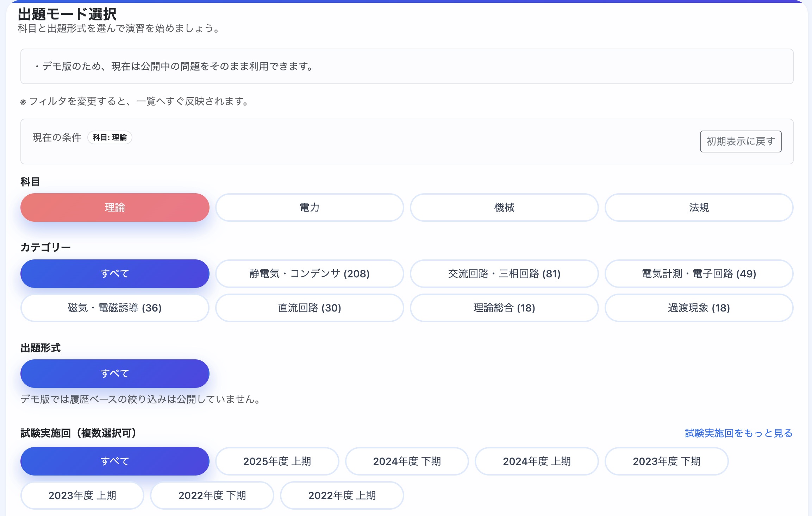Filter by 電気計測・電子回路 category
Image resolution: width=812 pixels, height=516 pixels.
pos(699,273)
